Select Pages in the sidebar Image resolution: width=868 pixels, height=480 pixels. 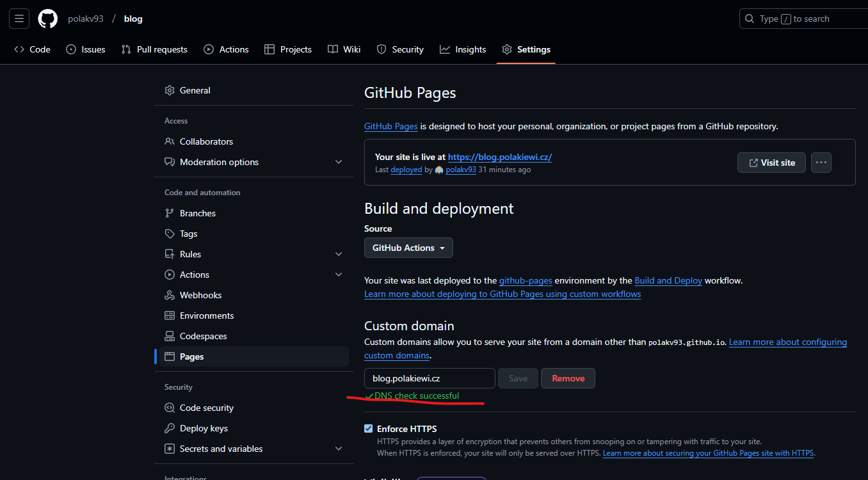coord(254,356)
